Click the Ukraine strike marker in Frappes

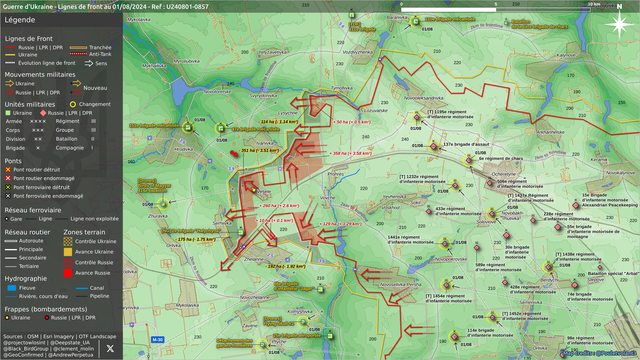click(7, 318)
